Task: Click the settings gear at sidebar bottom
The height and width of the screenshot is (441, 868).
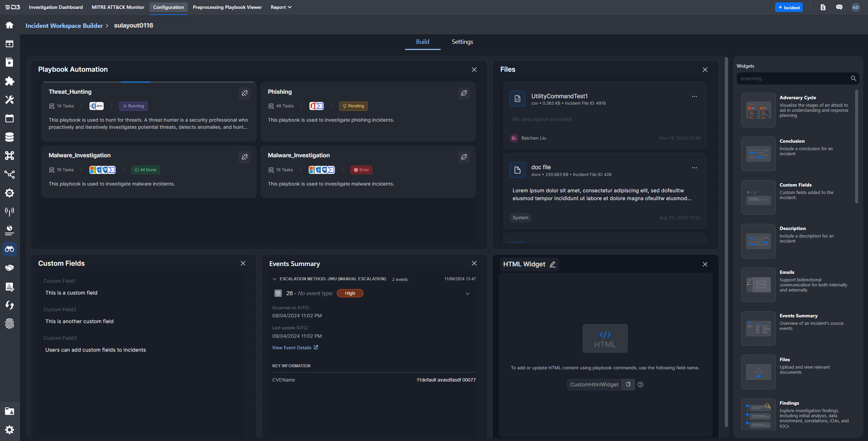Action: (x=10, y=430)
